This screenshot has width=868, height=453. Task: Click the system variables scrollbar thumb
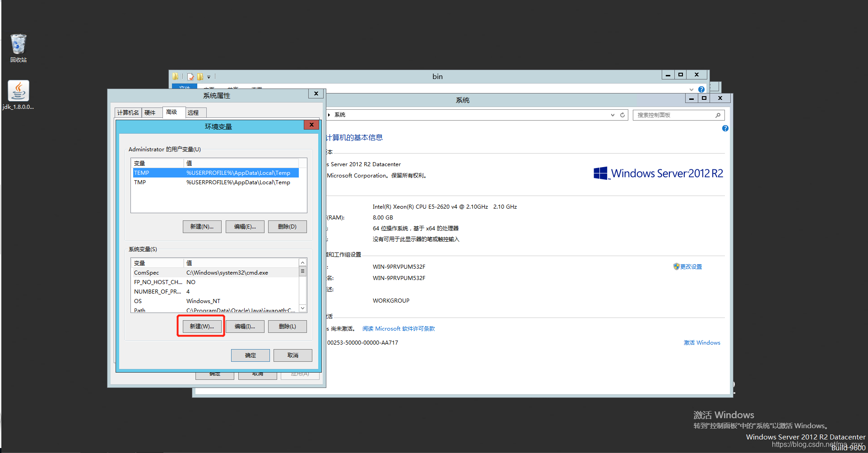[303, 271]
